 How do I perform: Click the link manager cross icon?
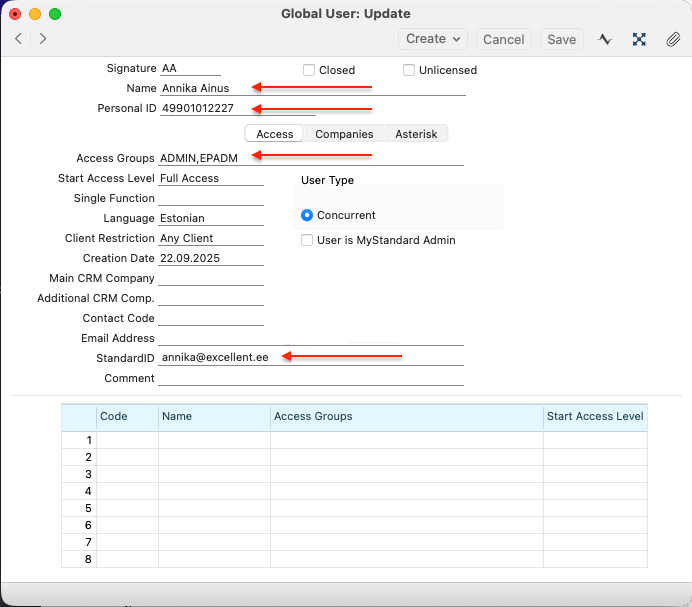[x=639, y=39]
